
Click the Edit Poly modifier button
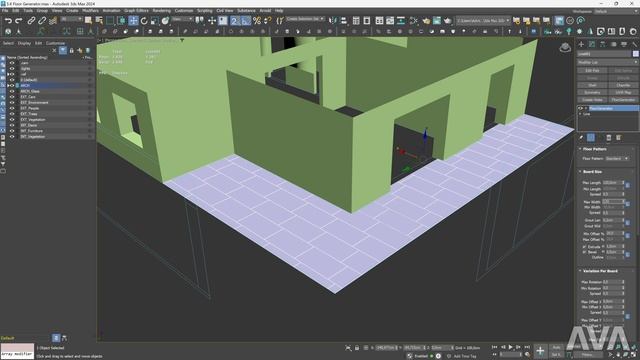(x=592, y=71)
